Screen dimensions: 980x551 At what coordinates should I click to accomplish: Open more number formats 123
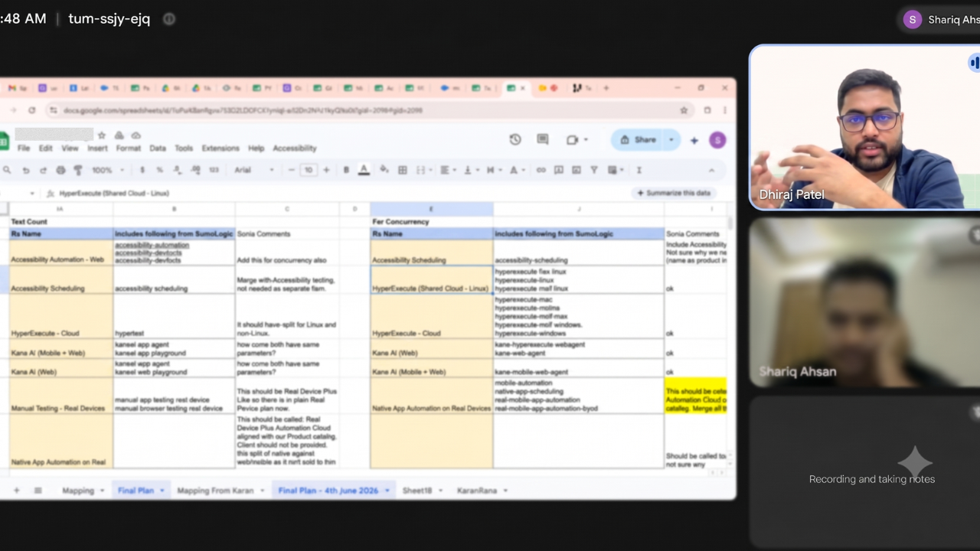(214, 170)
